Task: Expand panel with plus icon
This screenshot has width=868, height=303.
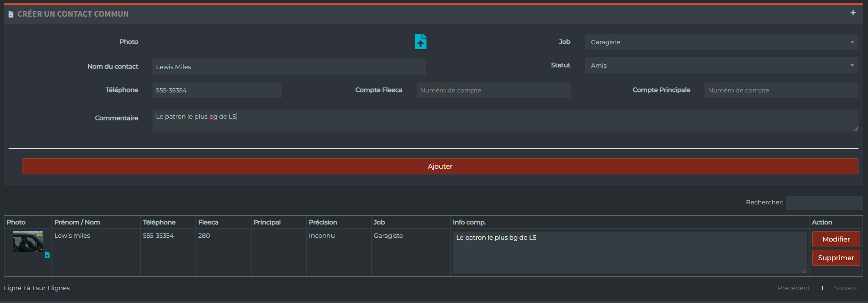Action: (853, 13)
